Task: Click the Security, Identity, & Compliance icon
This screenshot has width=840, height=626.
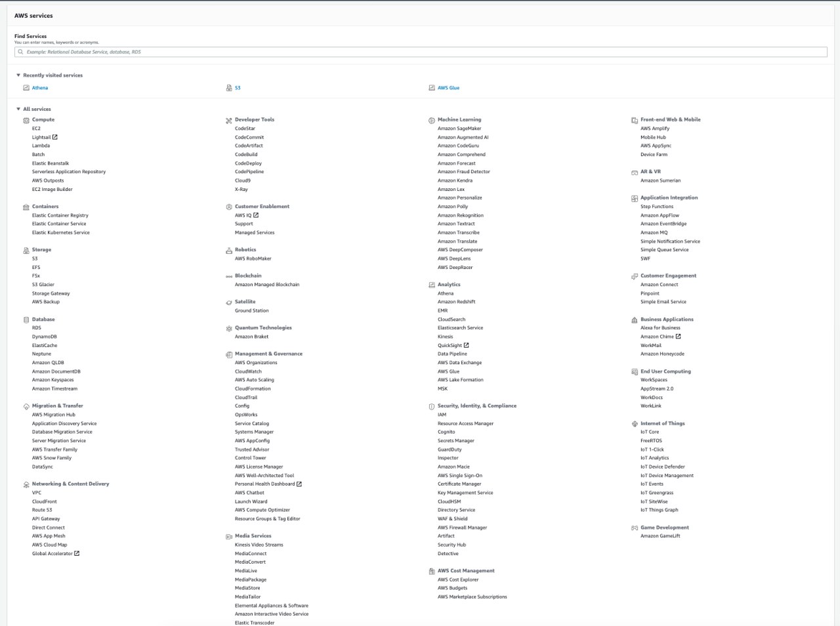Action: [432, 406]
